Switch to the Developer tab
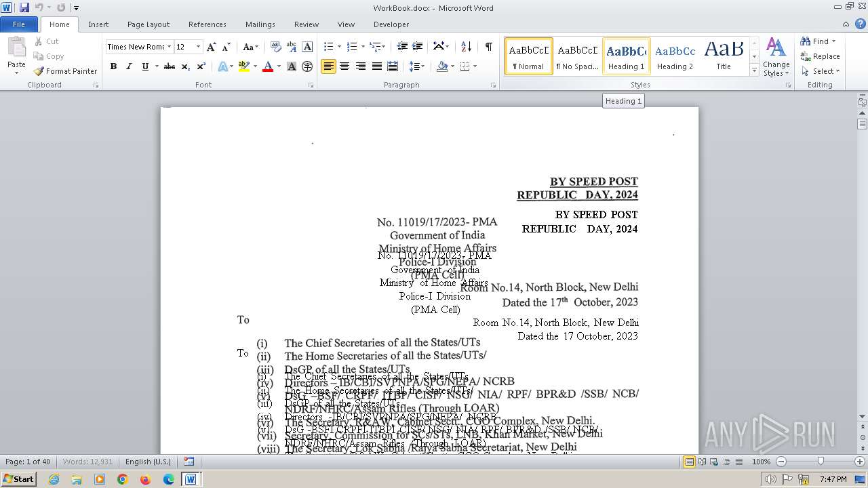 [x=391, y=24]
